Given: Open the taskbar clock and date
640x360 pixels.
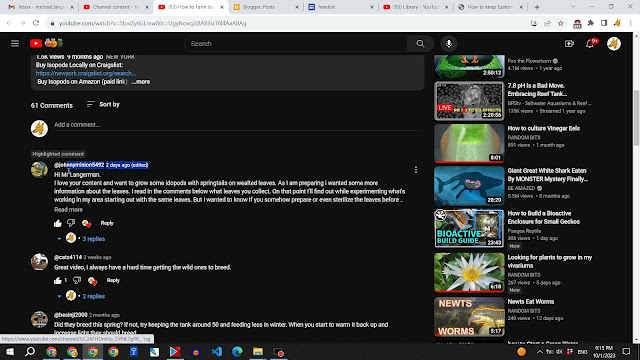Looking at the screenshot, I should (604, 351).
